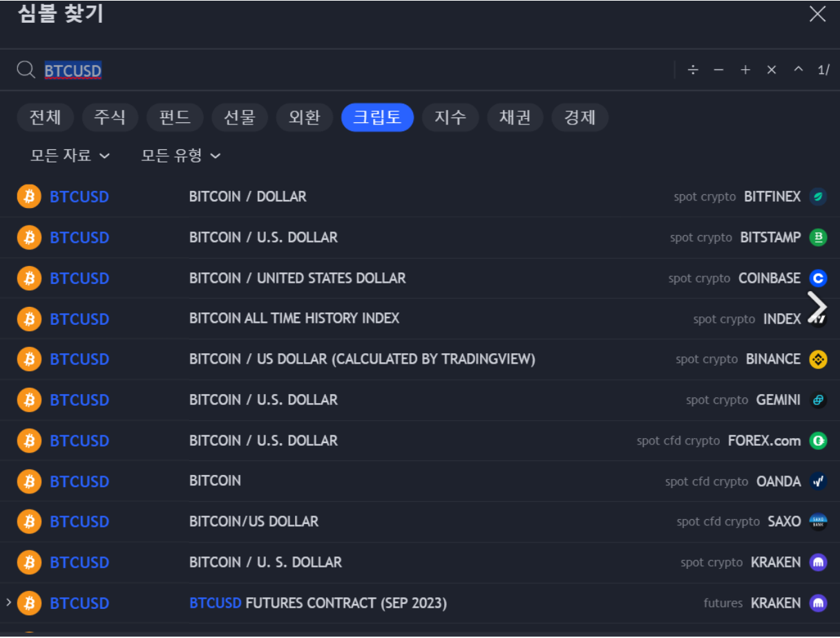Click the BINANCE exchange name
Viewport: 840px width, 638px height.
tap(773, 359)
